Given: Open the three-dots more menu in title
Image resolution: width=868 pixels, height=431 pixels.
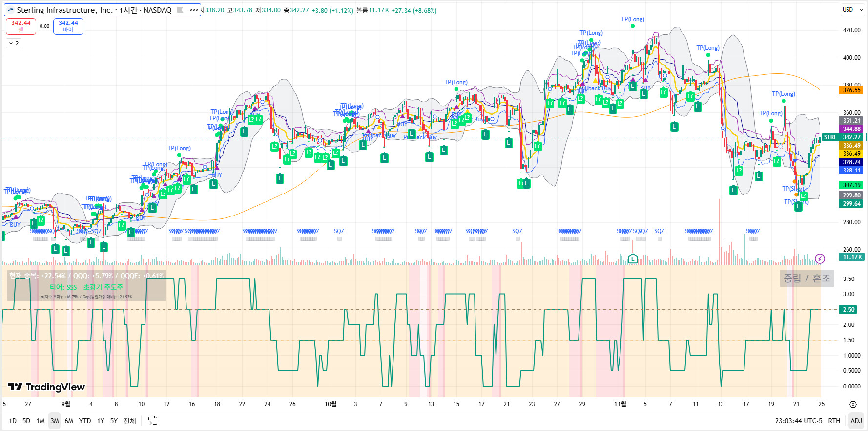Looking at the screenshot, I should click(x=194, y=10).
